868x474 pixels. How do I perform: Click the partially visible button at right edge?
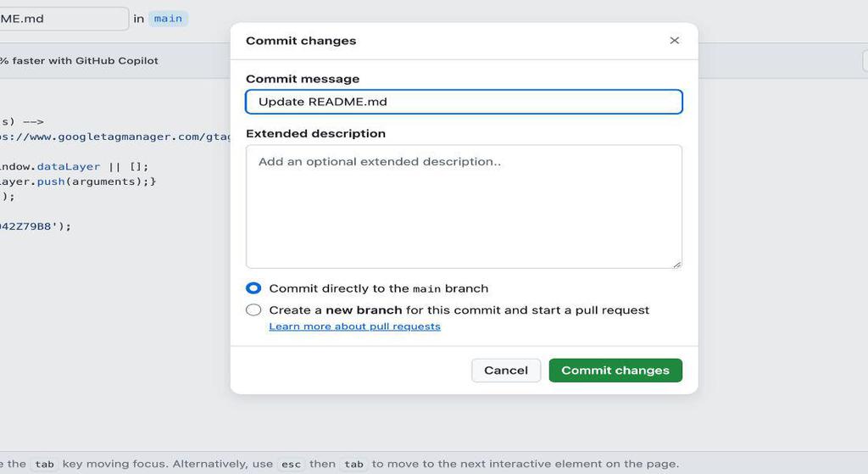click(864, 61)
